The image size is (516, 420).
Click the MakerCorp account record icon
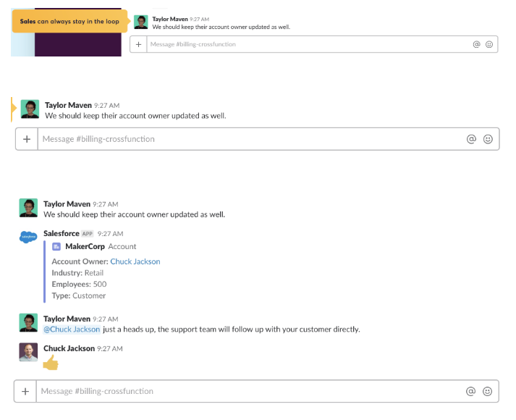56,246
